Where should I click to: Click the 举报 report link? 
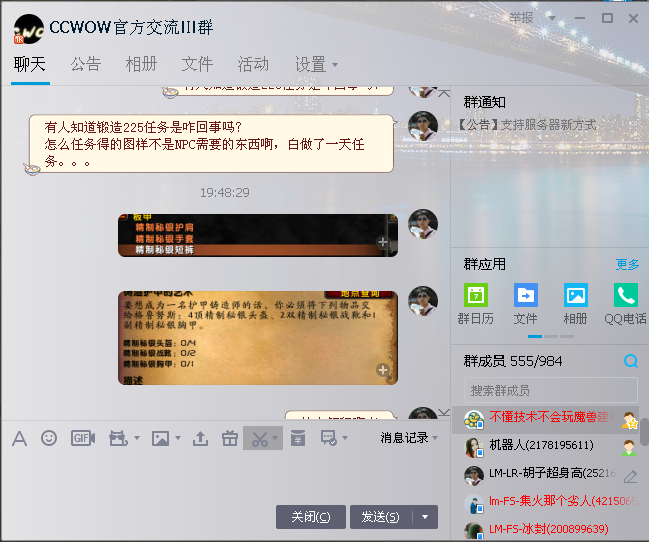521,18
